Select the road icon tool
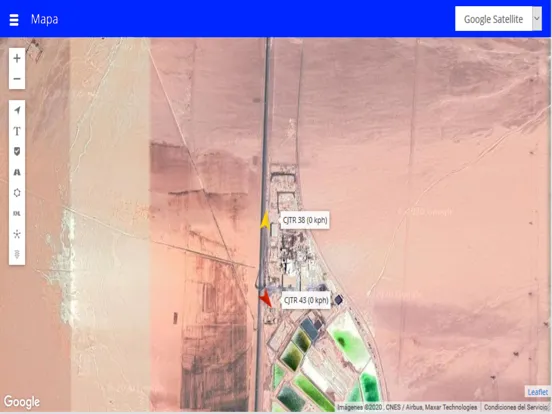Screen dimensions: 552x414 pyautogui.click(x=17, y=172)
